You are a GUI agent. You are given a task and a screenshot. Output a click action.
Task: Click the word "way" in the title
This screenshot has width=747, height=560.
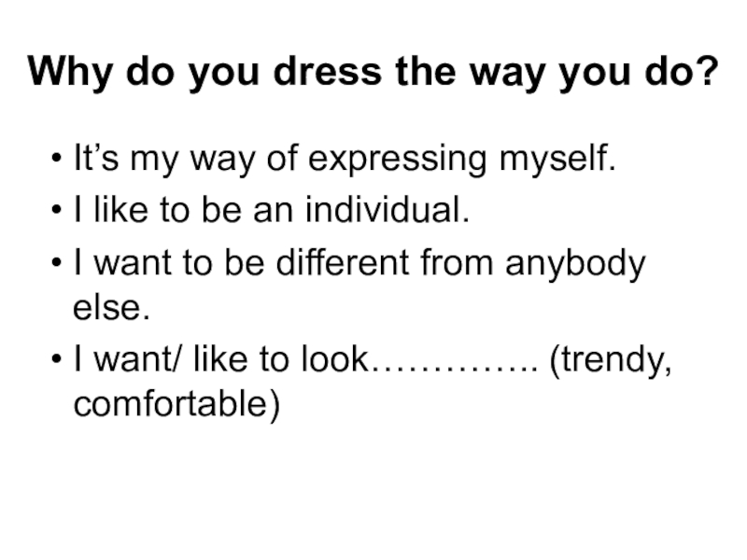point(505,72)
